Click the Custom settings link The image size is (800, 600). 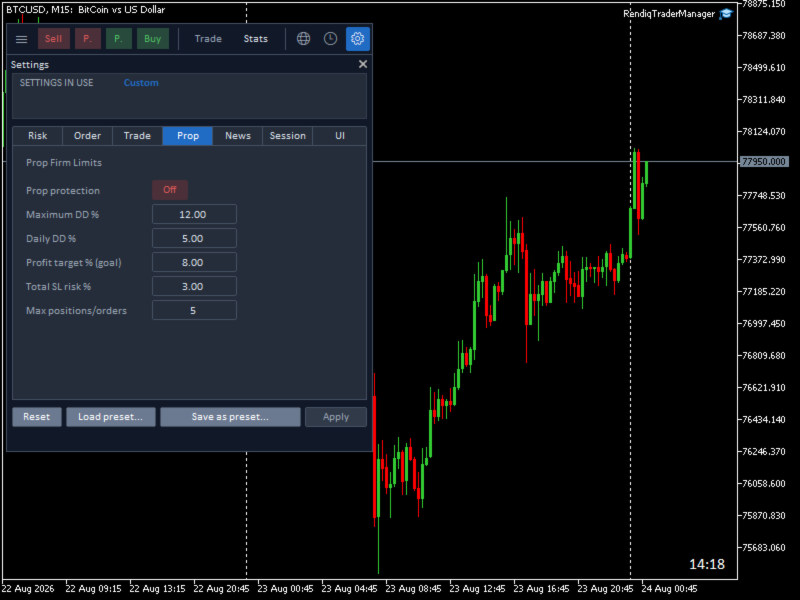(141, 83)
